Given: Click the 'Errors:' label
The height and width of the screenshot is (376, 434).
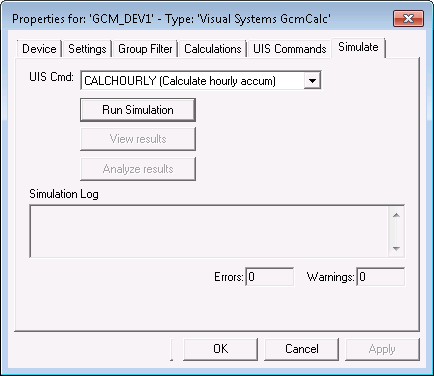Looking at the screenshot, I should click(229, 277).
